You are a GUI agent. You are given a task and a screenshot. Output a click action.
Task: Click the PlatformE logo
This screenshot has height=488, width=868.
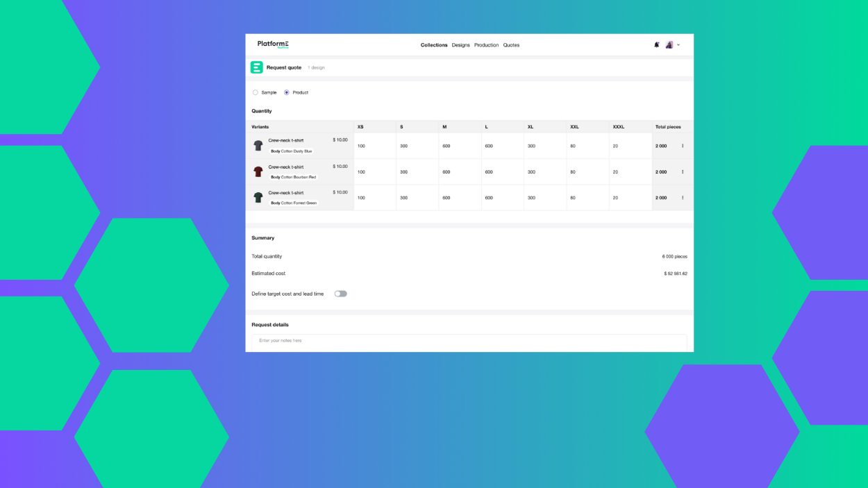[273, 44]
